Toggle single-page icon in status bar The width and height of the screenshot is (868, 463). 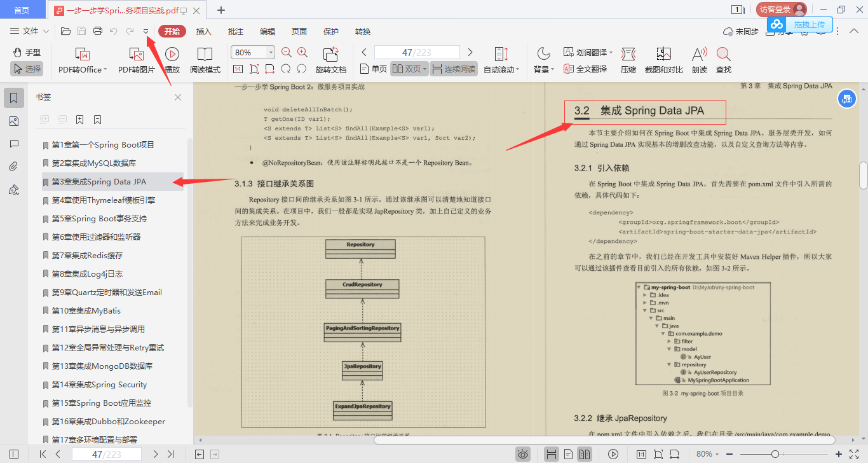pos(569,454)
